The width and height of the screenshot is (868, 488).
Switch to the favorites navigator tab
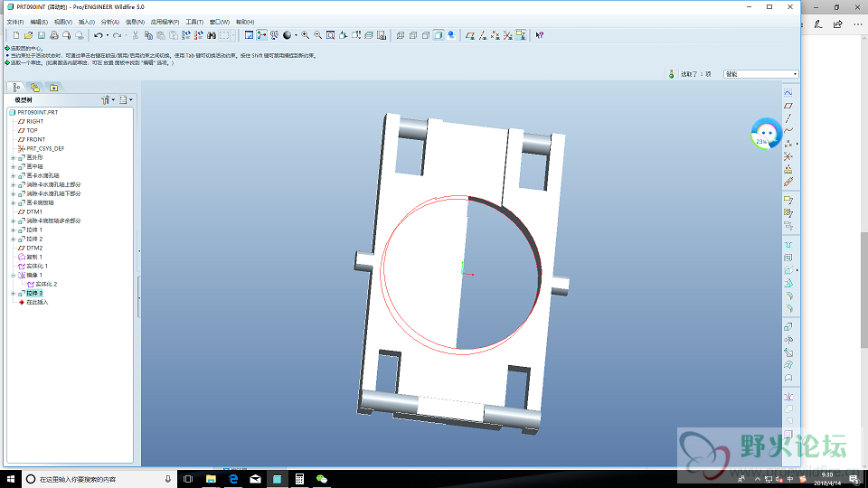click(53, 88)
